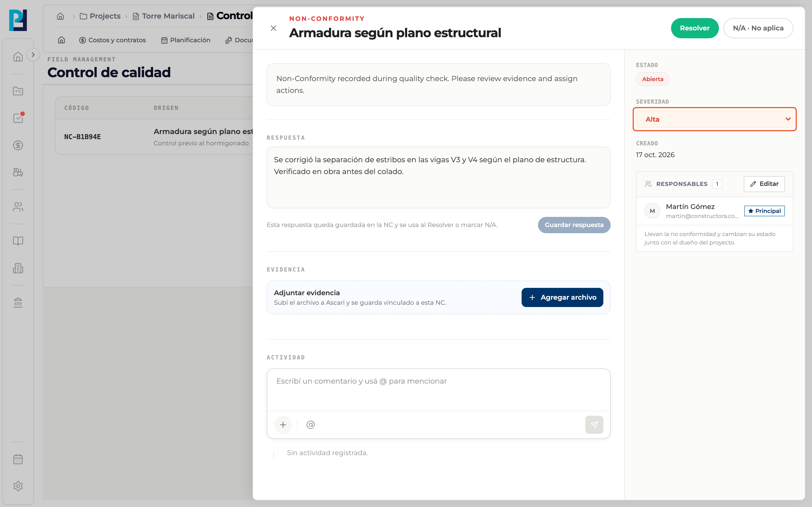
Task: Switch to the Planificación tab
Action: (186, 40)
